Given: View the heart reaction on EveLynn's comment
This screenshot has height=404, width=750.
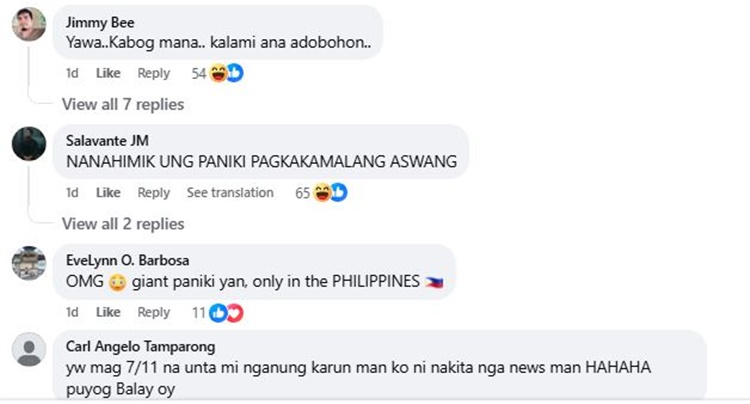Looking at the screenshot, I should click(235, 313).
